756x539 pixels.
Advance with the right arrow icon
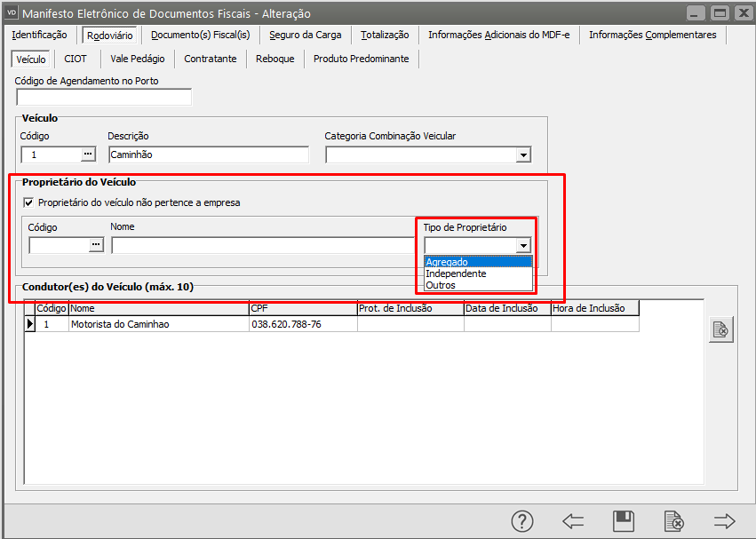pos(724,521)
